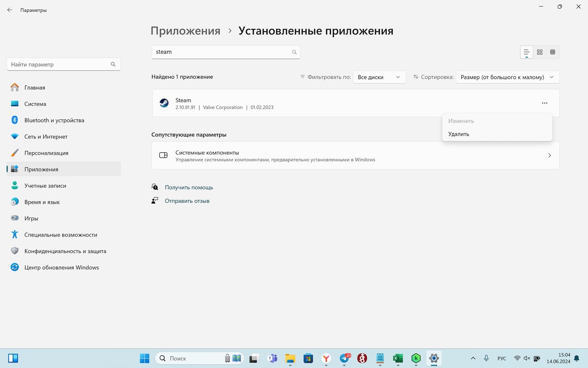The height and width of the screenshot is (368, 588).
Task: Open the Время и язык section
Action: [x=64, y=202]
